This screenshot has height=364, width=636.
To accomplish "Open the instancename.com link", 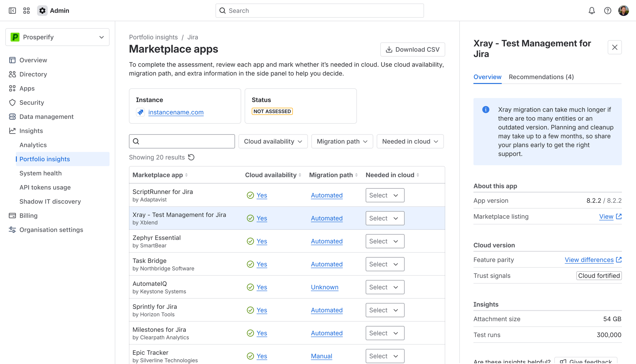I will tap(176, 112).
